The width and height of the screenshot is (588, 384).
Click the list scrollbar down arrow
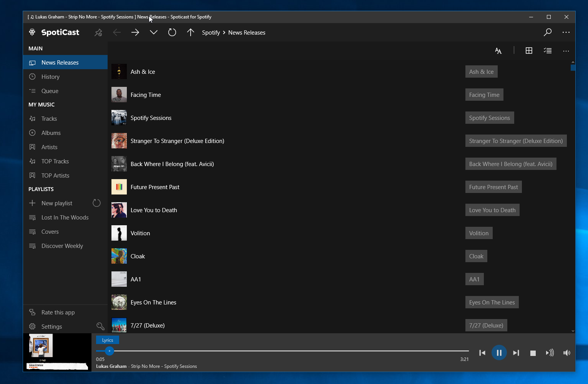click(573, 331)
